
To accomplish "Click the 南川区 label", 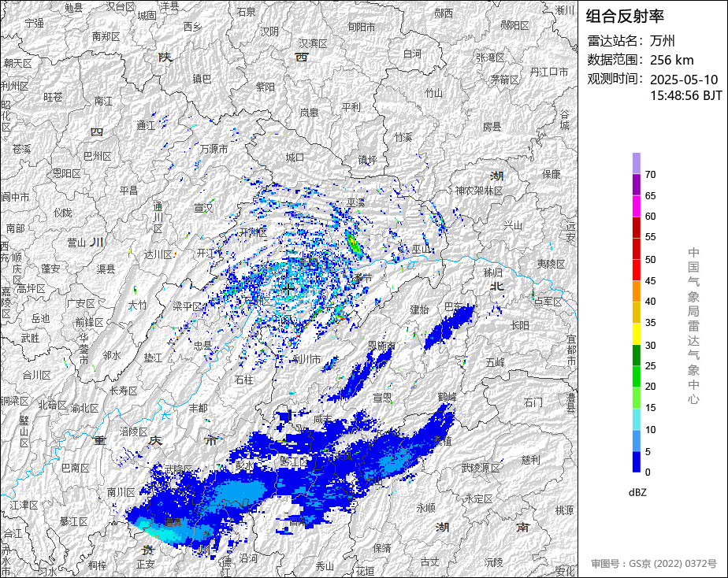I will click(121, 492).
